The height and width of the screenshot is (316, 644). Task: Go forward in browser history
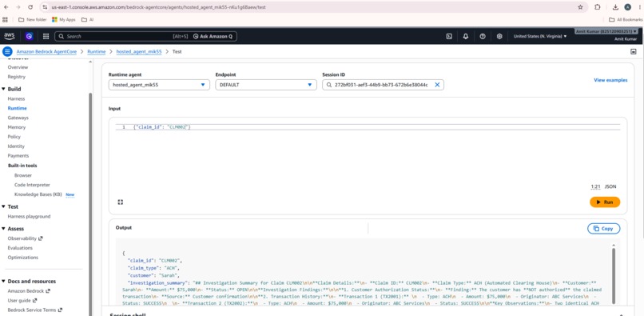(18, 7)
